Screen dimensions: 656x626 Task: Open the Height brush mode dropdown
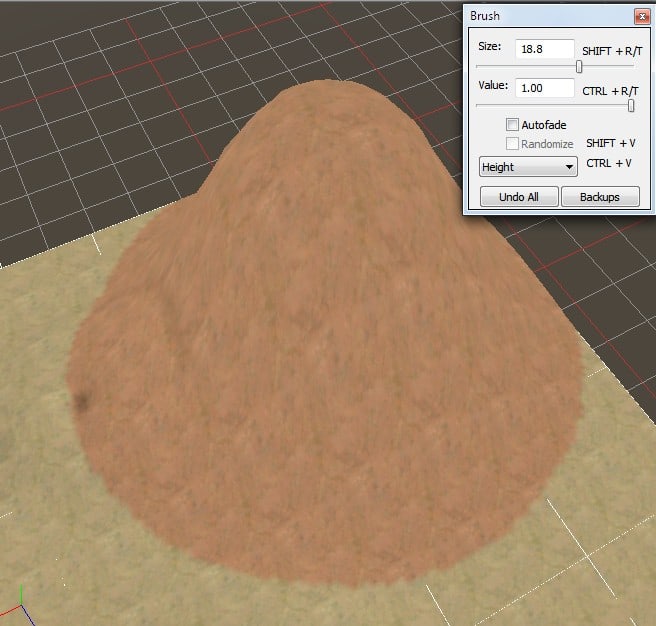[528, 167]
